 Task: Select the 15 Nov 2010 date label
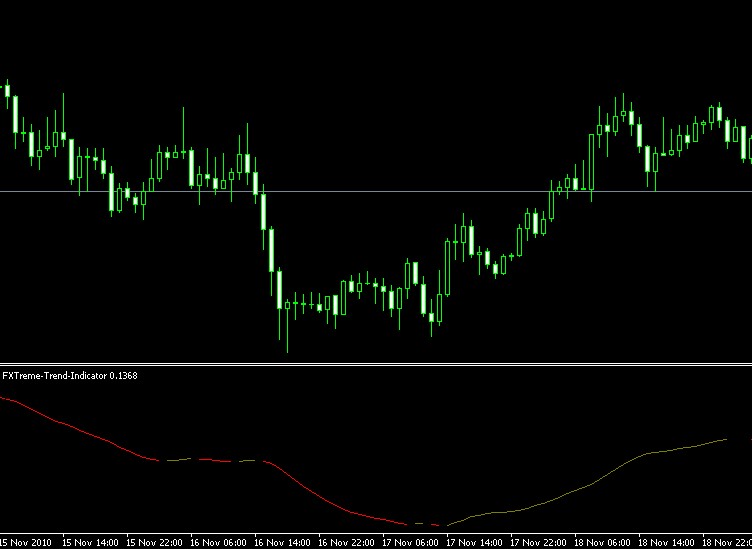[x=26, y=543]
